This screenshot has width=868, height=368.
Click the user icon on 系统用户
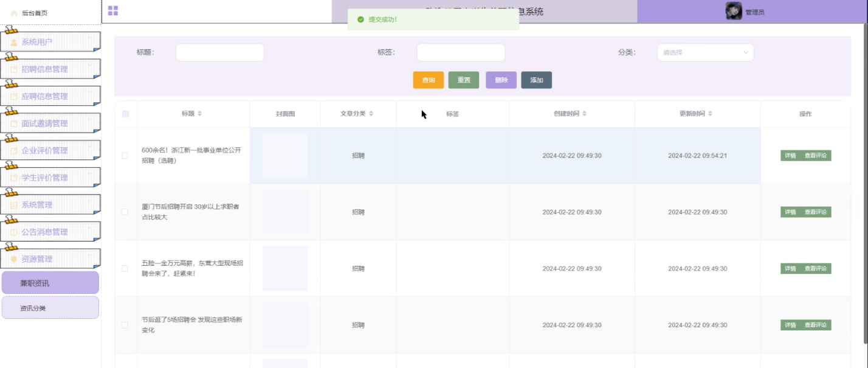14,42
